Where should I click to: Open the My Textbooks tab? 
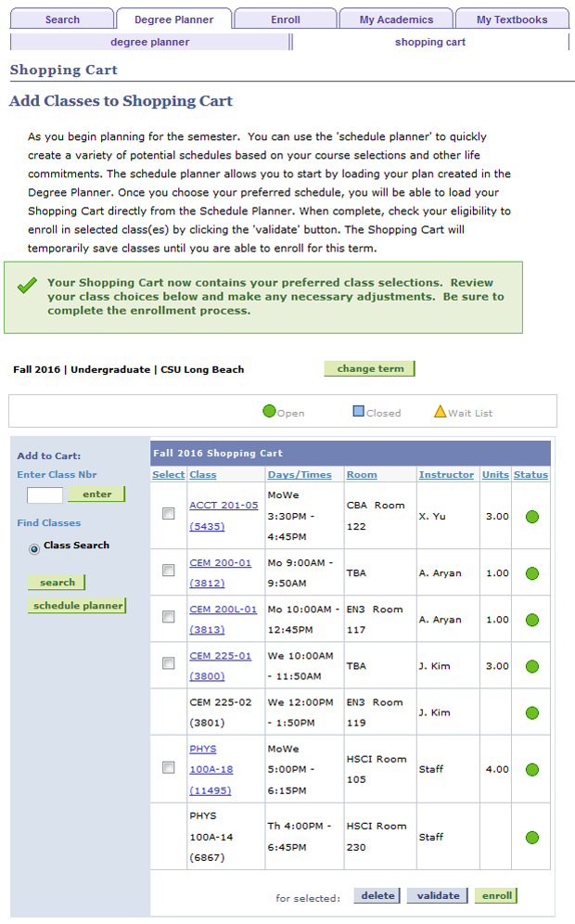click(x=512, y=19)
